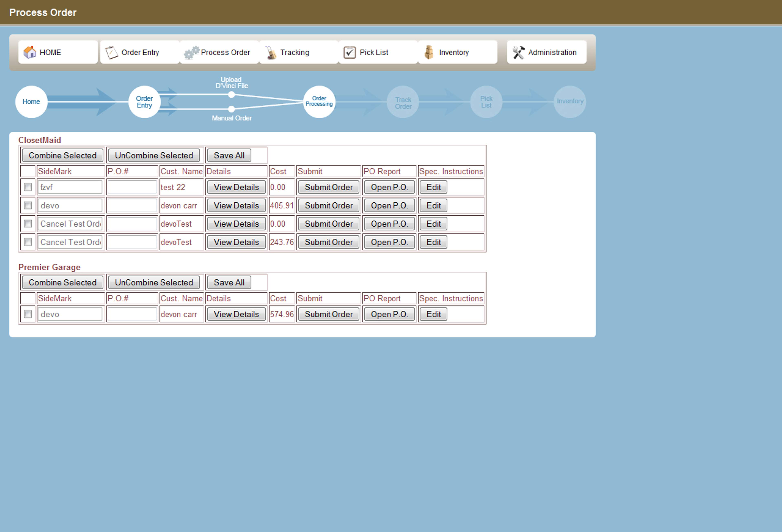782x532 pixels.
Task: Click the Process Order gears icon
Action: point(191,53)
